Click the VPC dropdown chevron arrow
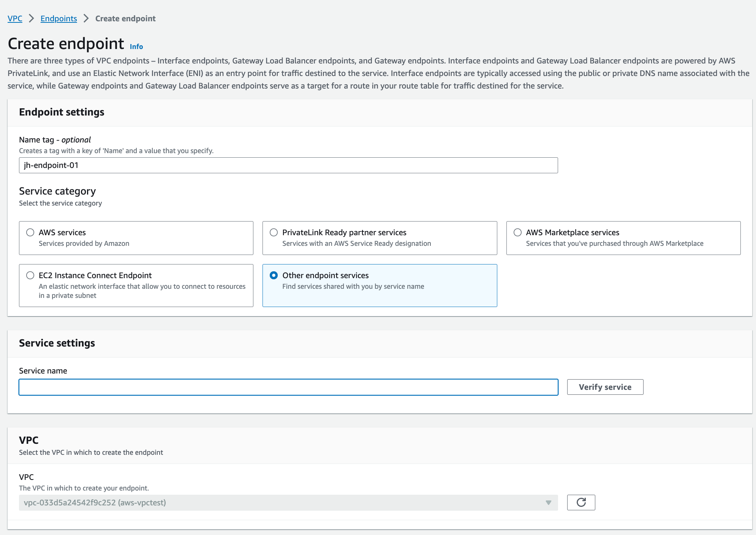The image size is (756, 535). coord(549,503)
